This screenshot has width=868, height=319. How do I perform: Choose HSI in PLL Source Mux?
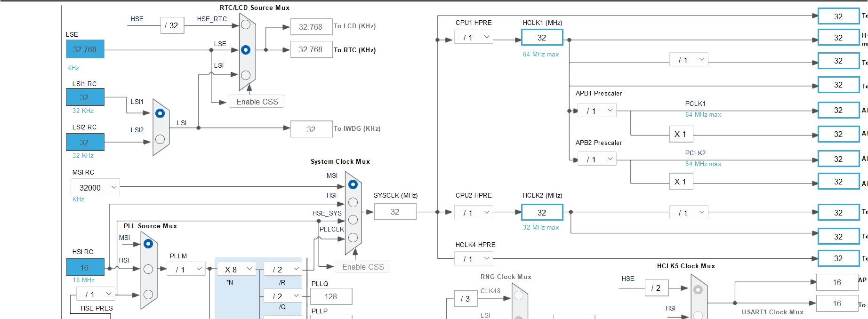pos(148,269)
